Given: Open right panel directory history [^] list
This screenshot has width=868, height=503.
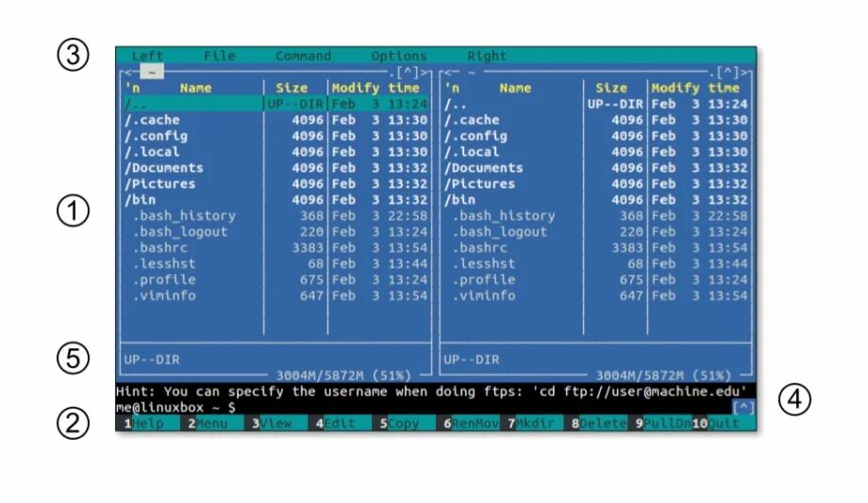Looking at the screenshot, I should click(x=727, y=72).
